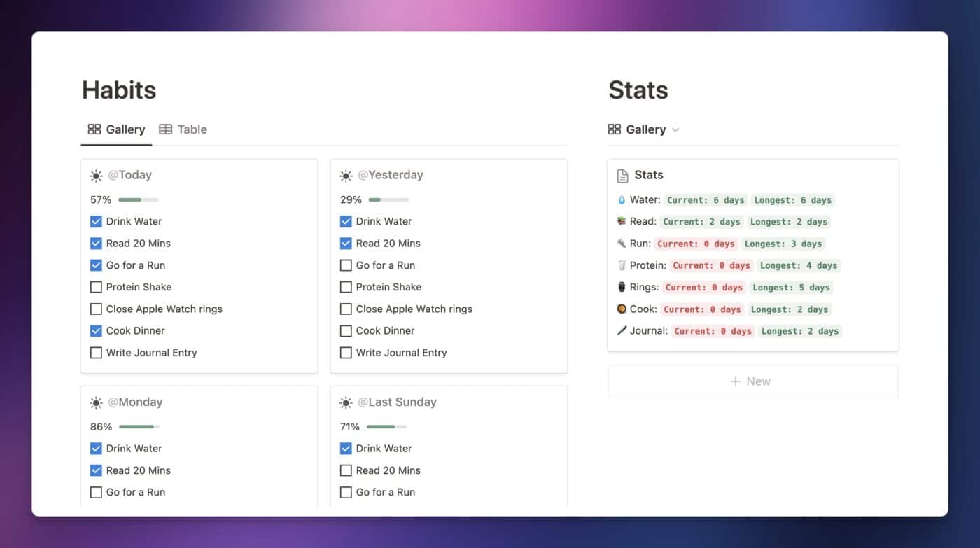
Task: Switch to the Table tab in Habits
Action: 183,129
